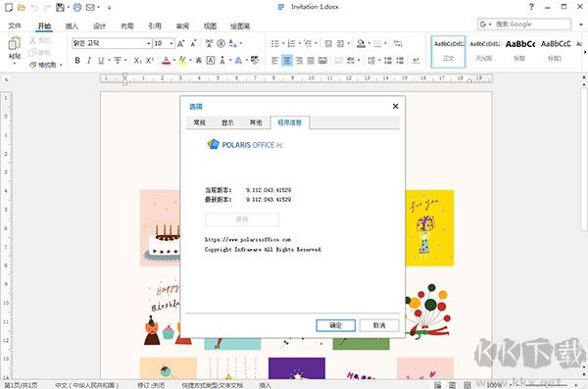Click the disabled update button below versions
The height and width of the screenshot is (389, 588).
(x=242, y=219)
